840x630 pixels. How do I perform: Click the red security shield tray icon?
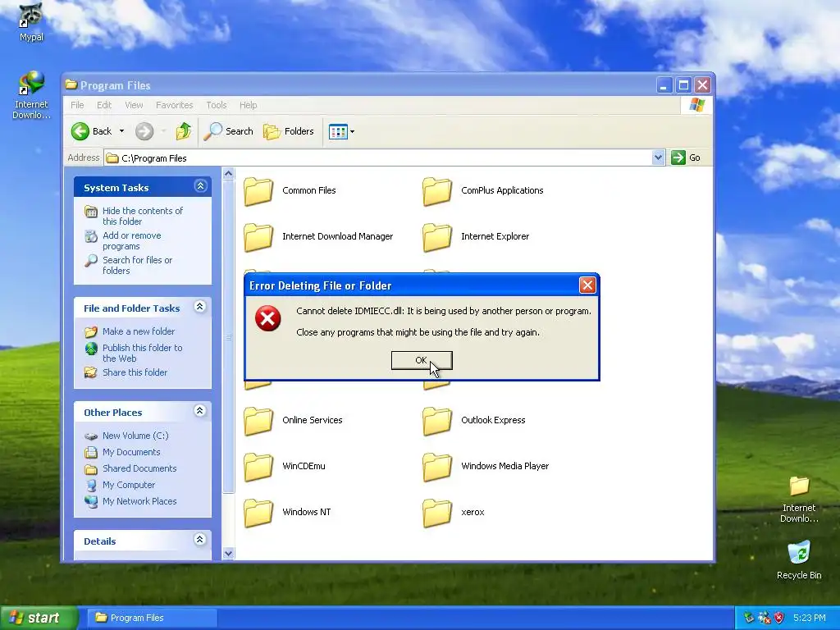779,618
